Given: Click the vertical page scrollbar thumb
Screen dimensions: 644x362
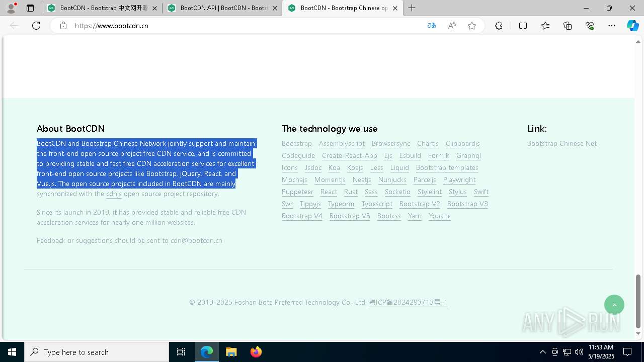Looking at the screenshot, I should coord(638,301).
